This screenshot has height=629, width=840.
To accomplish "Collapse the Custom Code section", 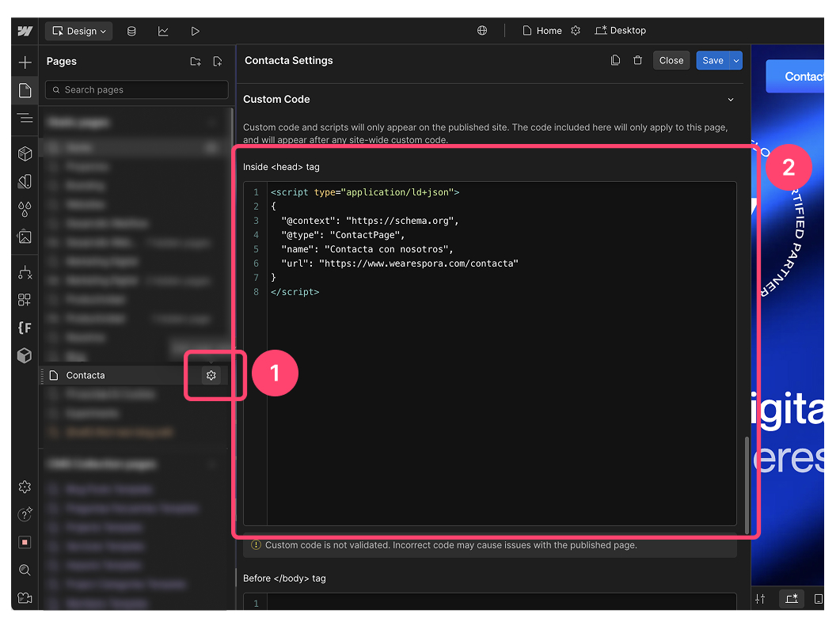I will (731, 100).
